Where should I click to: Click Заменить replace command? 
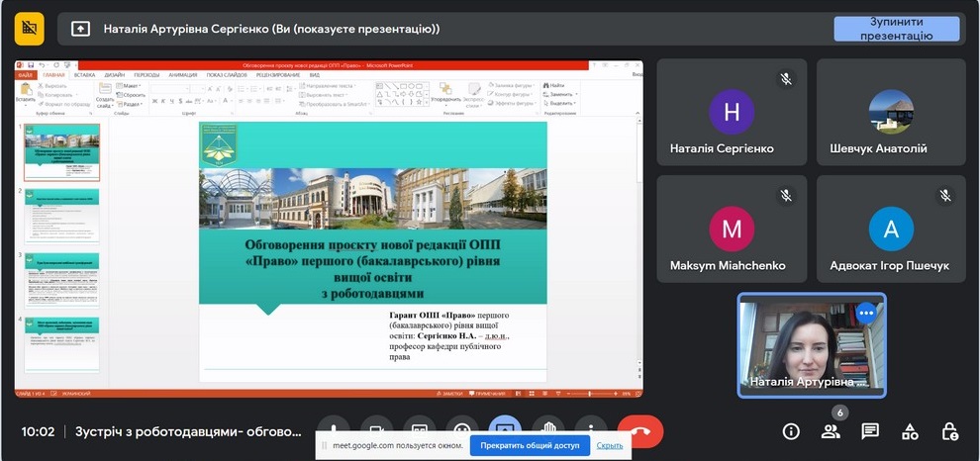[x=559, y=94]
